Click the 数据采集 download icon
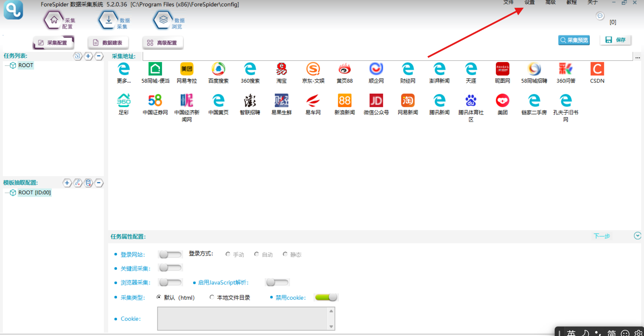 [108, 20]
